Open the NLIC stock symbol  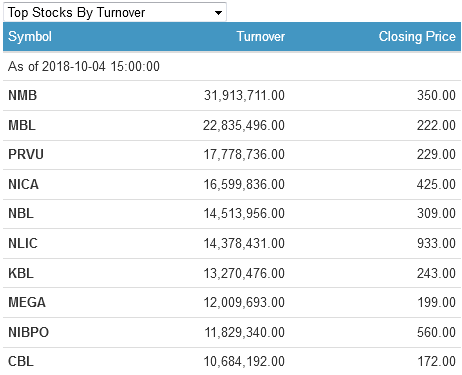coord(23,243)
